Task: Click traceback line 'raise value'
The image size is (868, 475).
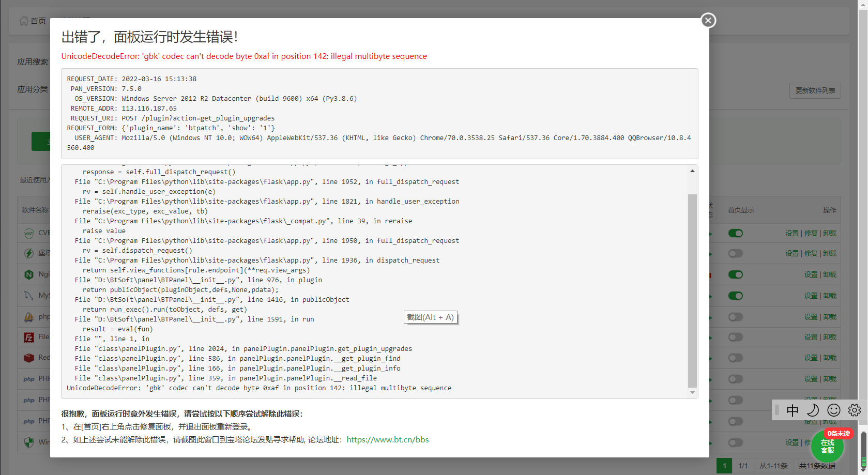Action: 104,231
